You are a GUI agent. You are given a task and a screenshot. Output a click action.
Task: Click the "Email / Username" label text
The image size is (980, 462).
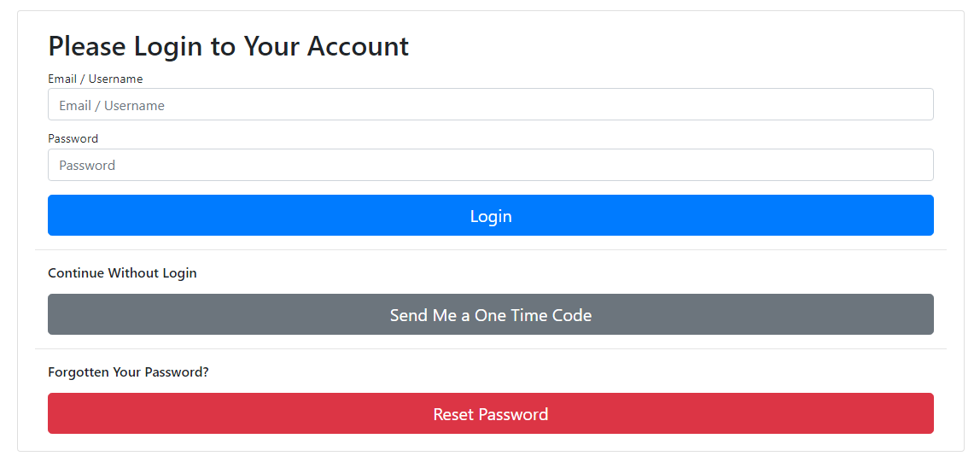coord(96,79)
